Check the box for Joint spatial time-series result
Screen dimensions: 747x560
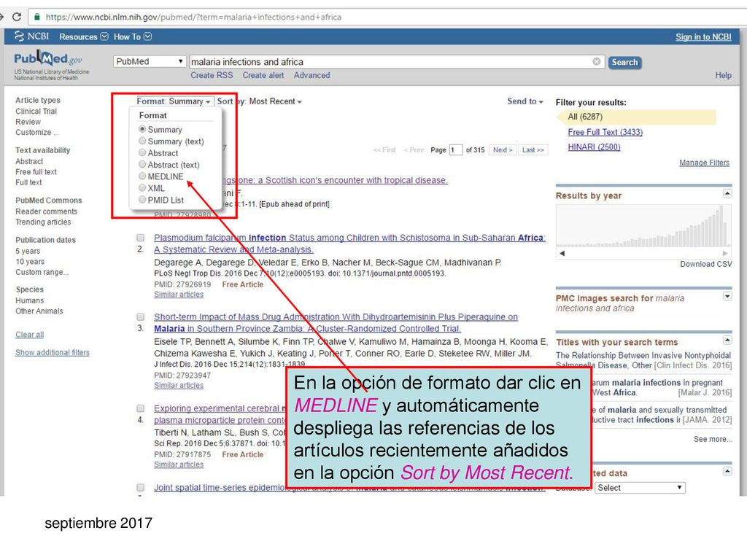click(x=141, y=487)
